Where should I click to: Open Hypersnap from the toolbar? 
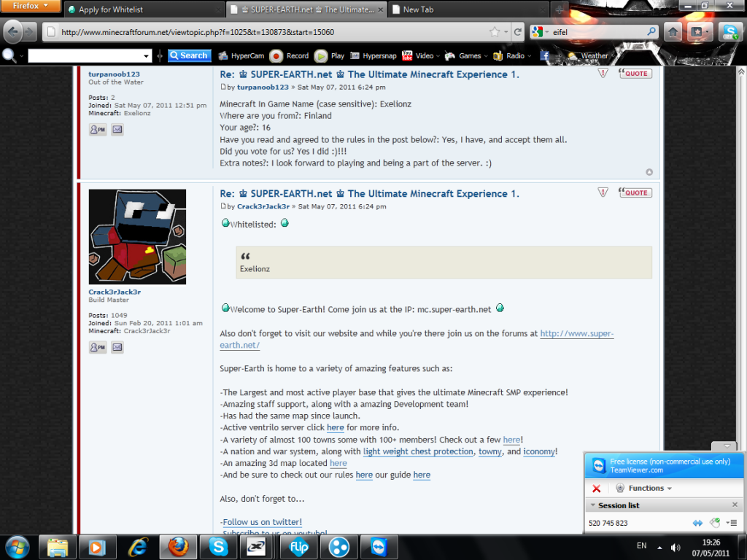point(373,55)
